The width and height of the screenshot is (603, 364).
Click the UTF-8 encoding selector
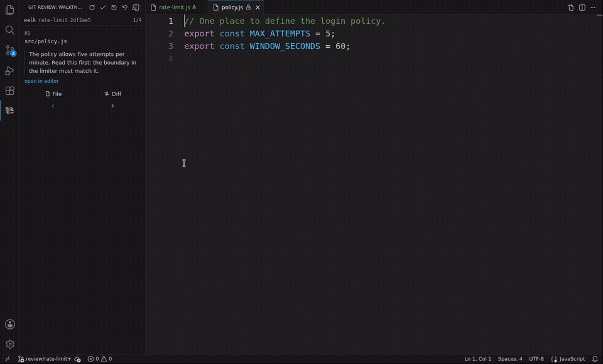(536, 358)
